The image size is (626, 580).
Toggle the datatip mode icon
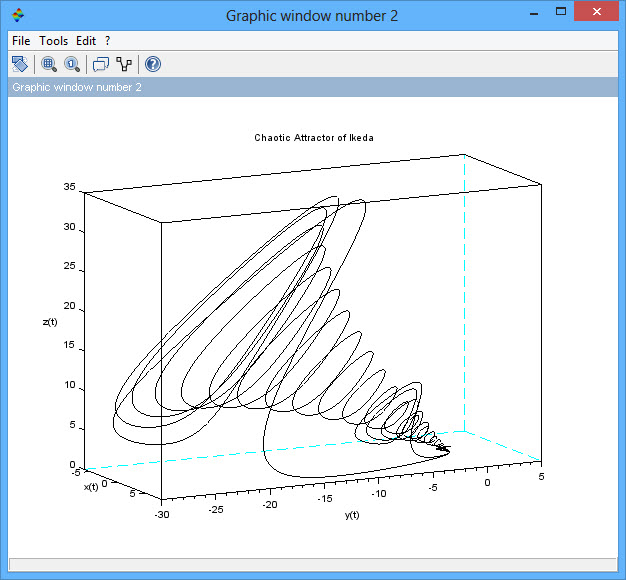tap(101, 64)
